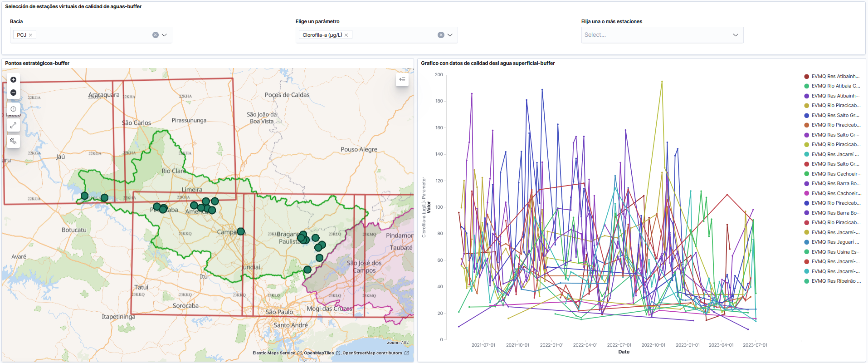Click the EVMQ Res Ribeirão legend color dot
The width and height of the screenshot is (868, 363).
pos(807,281)
